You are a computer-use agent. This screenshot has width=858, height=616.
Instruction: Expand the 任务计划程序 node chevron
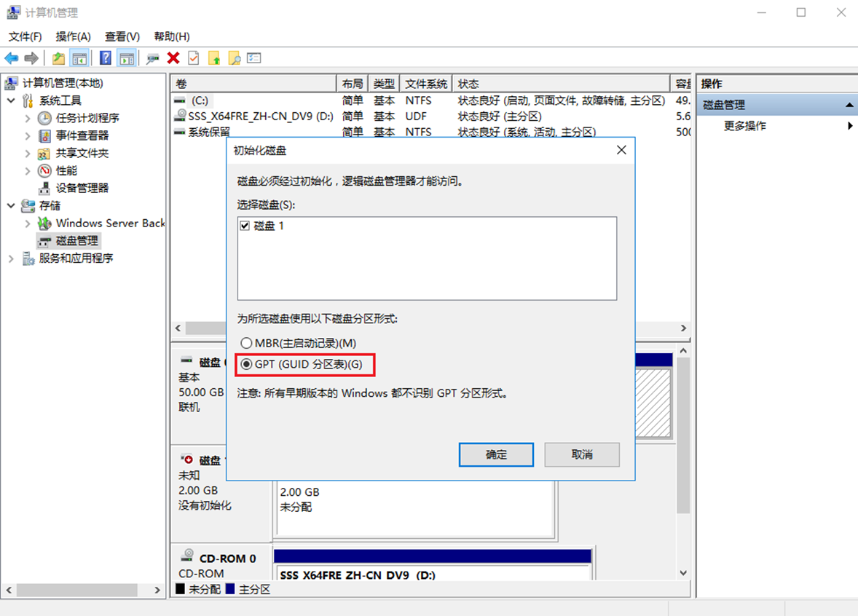(x=28, y=118)
